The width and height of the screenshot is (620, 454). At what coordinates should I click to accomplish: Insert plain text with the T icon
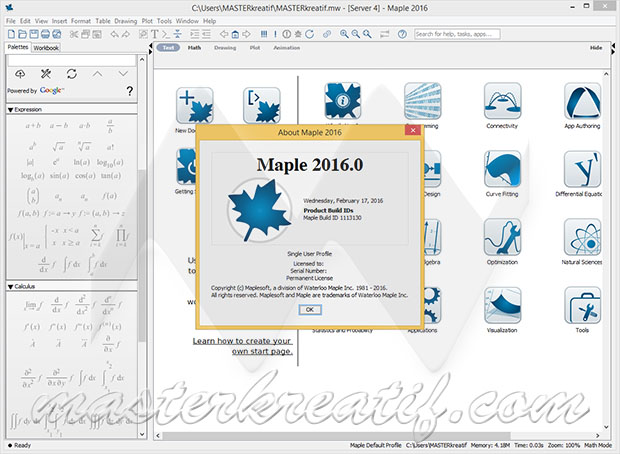155,34
